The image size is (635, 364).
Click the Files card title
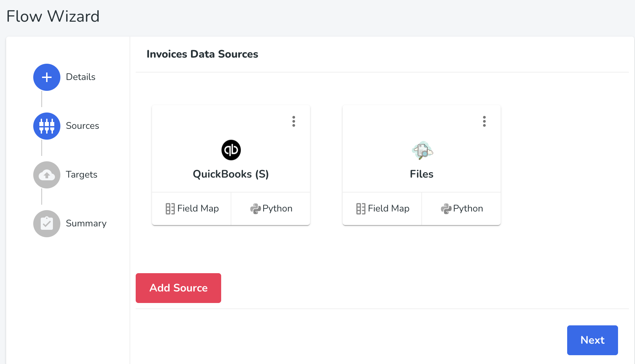[422, 174]
